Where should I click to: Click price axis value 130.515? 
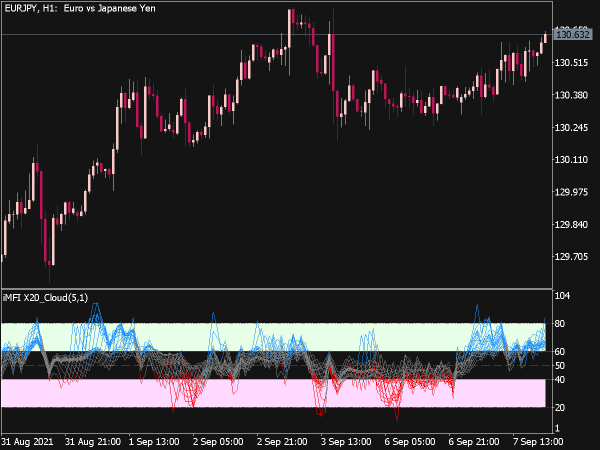click(x=571, y=62)
